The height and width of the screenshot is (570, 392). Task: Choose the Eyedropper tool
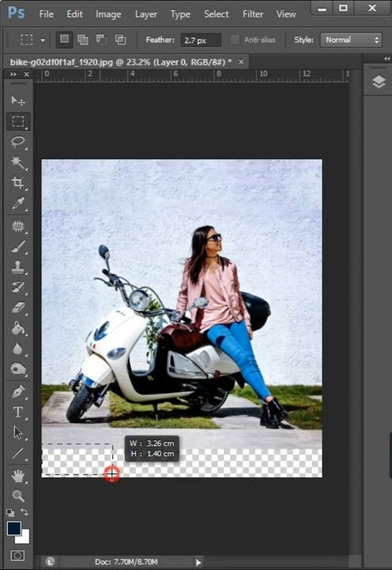click(17, 203)
